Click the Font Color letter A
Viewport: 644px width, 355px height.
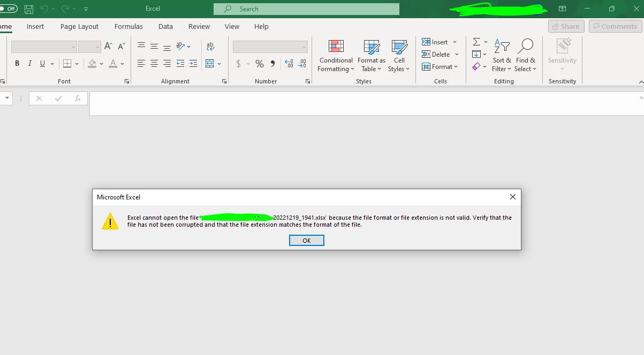[x=113, y=64]
